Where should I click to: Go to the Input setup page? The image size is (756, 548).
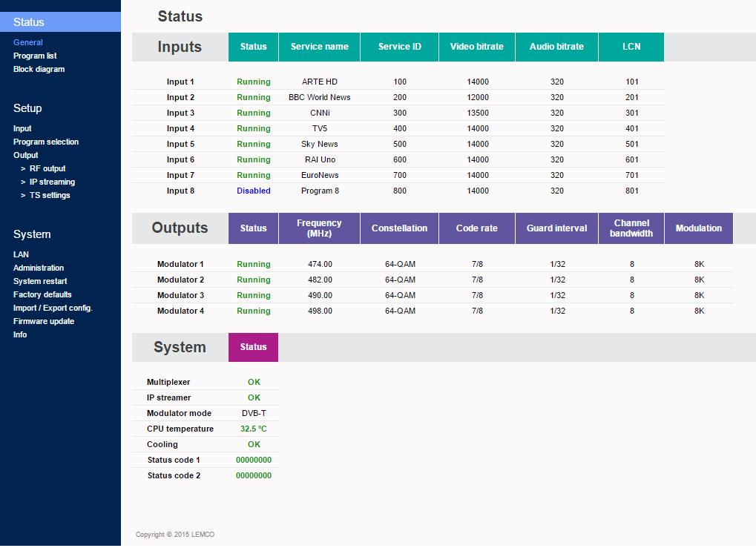coord(22,129)
